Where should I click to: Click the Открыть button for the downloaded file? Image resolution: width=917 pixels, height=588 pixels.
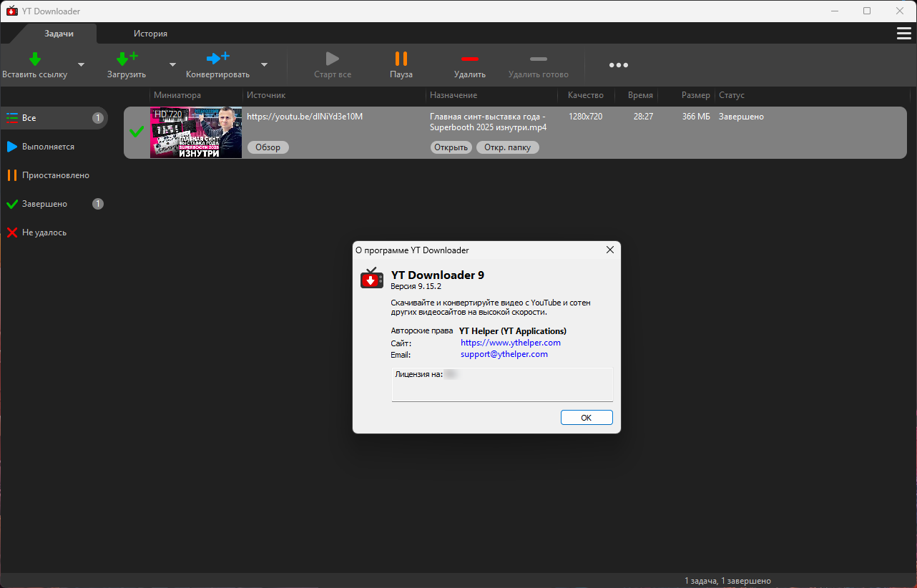[451, 147]
